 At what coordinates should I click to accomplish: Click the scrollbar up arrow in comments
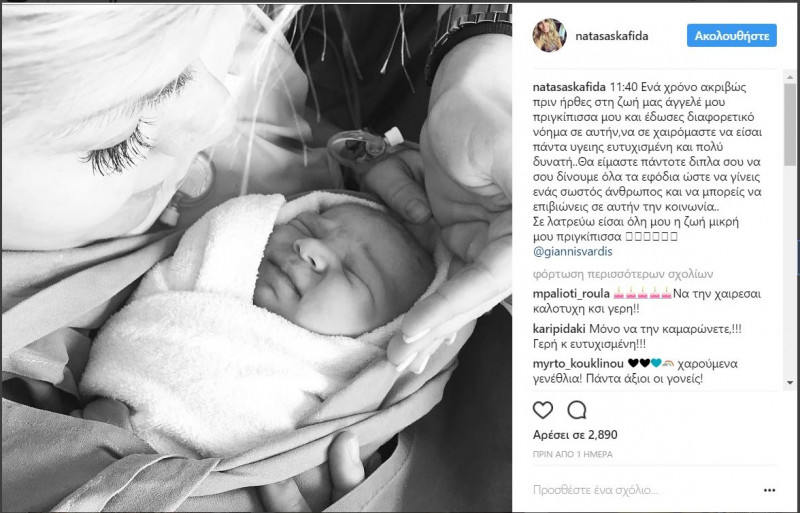tap(790, 78)
